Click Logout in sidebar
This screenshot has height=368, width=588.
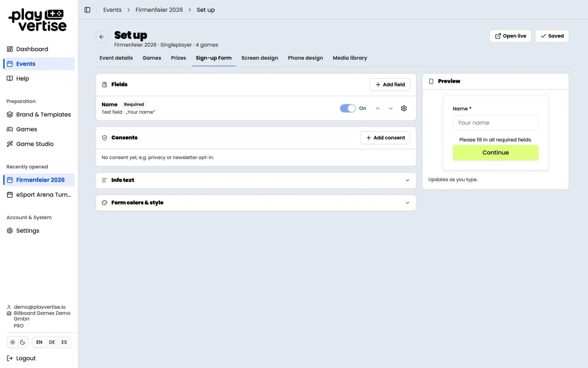click(x=21, y=358)
